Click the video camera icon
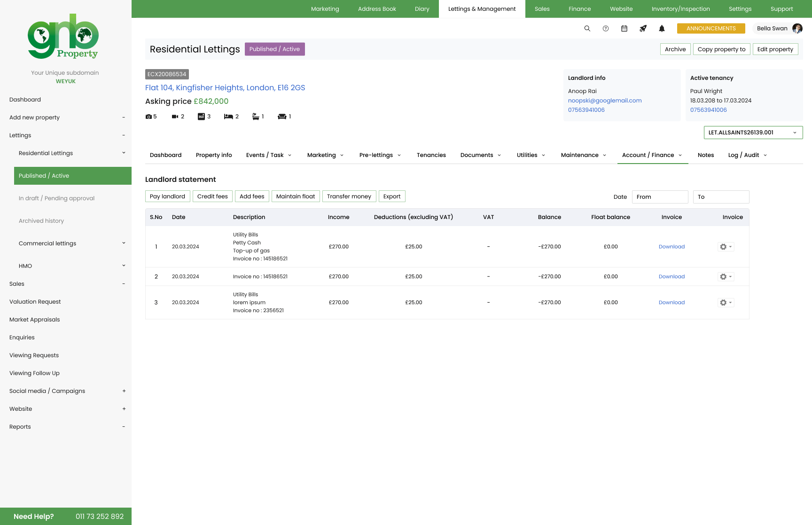This screenshot has width=812, height=525. coord(175,117)
